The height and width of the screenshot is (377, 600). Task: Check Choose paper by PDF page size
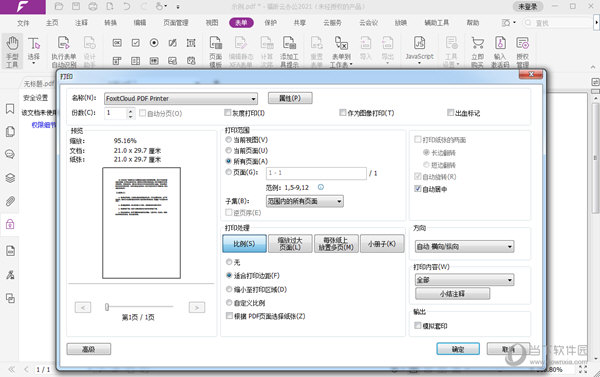click(229, 316)
